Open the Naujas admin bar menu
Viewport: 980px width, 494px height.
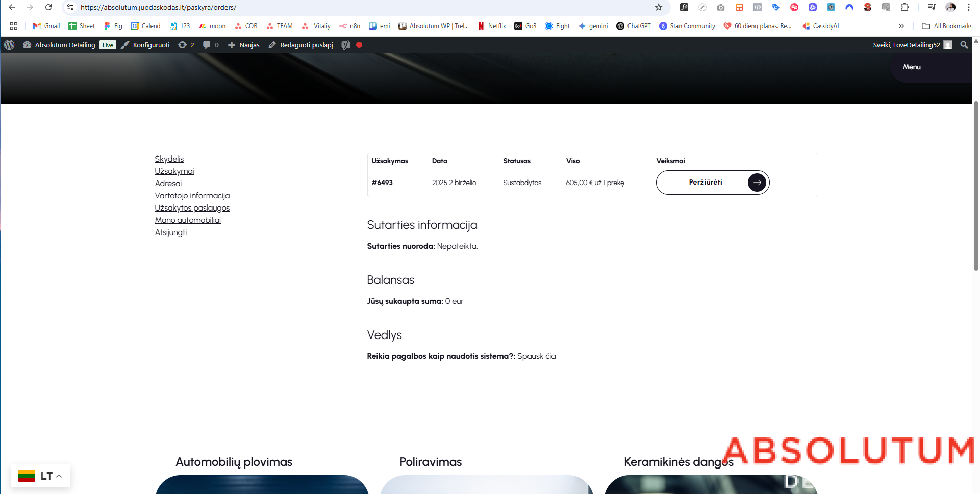(x=243, y=45)
